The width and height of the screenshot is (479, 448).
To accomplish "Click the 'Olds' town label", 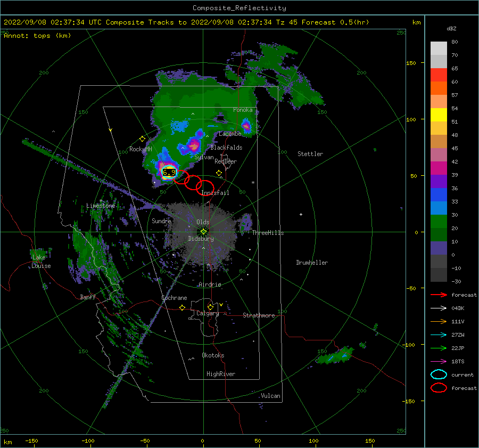I will pos(203,222).
